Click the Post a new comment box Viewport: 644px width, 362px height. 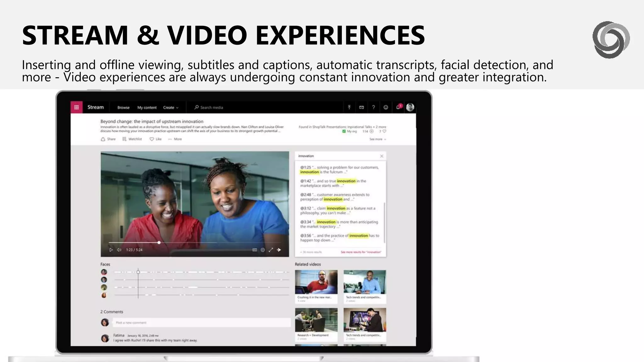202,322
